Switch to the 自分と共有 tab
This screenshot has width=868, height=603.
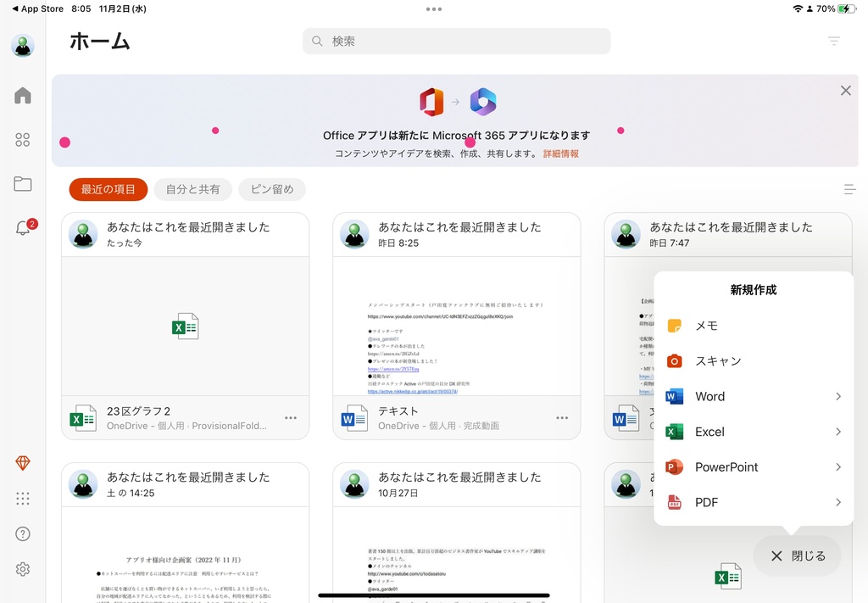[x=192, y=189]
